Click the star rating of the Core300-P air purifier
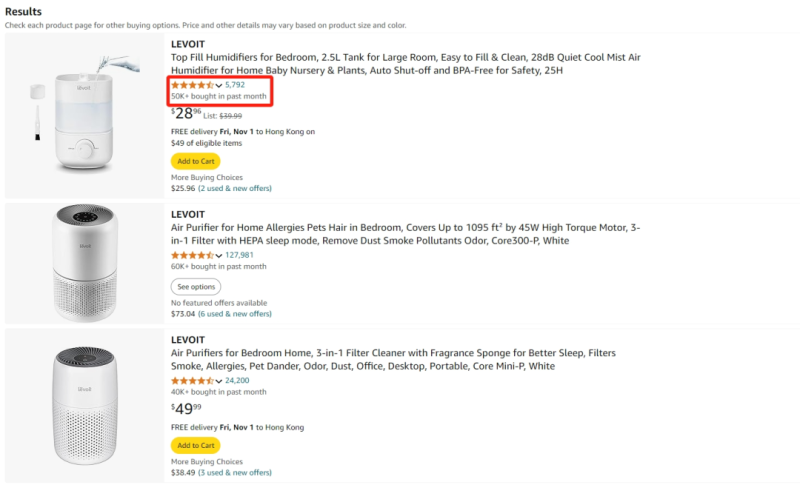The image size is (800, 485). [192, 255]
